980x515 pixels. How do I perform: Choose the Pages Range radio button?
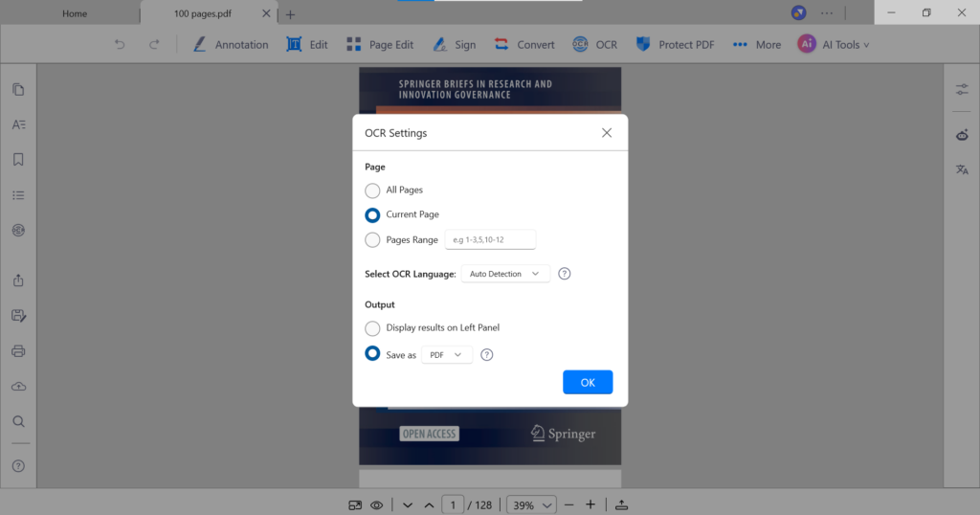point(372,239)
